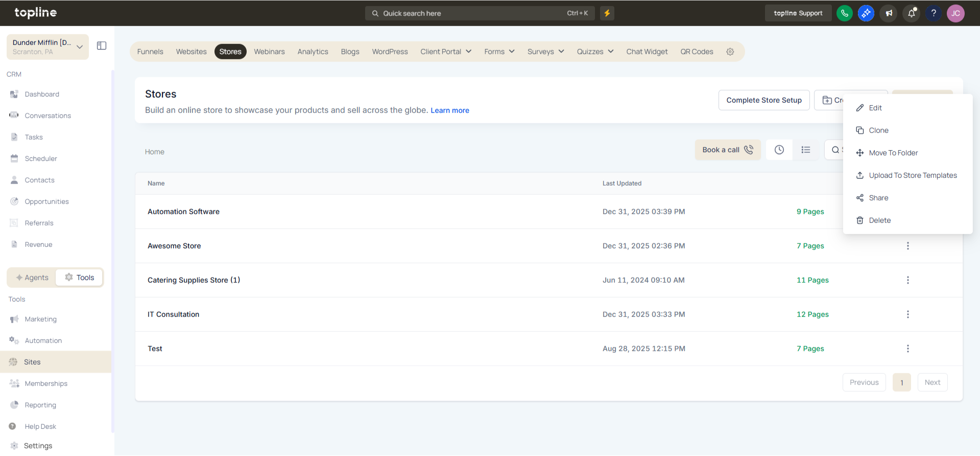Click the green phone call icon
980x456 pixels.
coord(844,13)
